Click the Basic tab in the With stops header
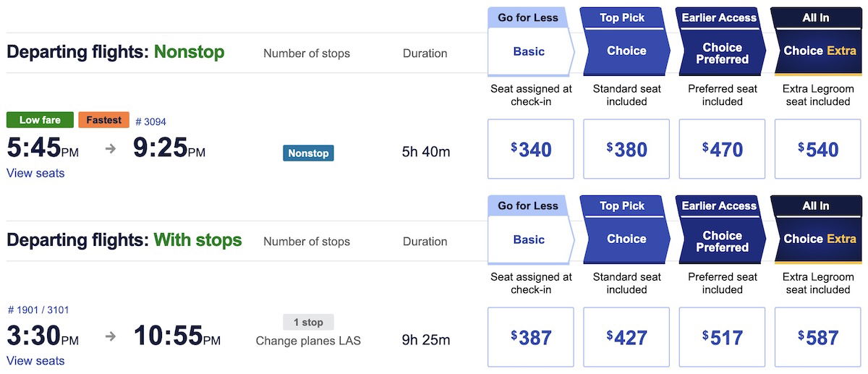The image size is (868, 374). (529, 239)
